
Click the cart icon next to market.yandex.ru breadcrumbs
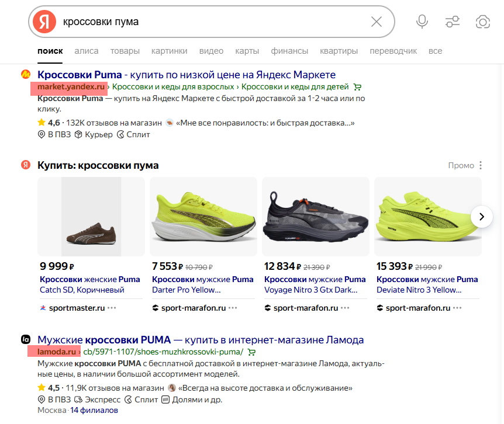click(357, 87)
